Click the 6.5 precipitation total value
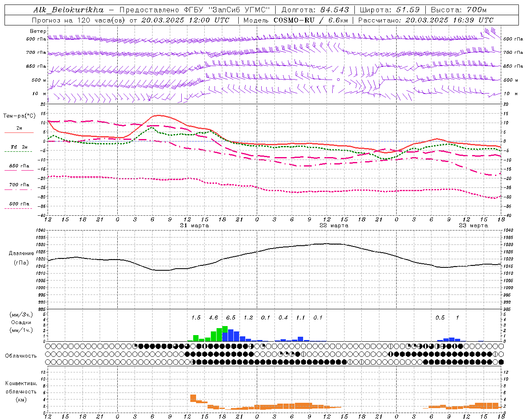 (231, 317)
